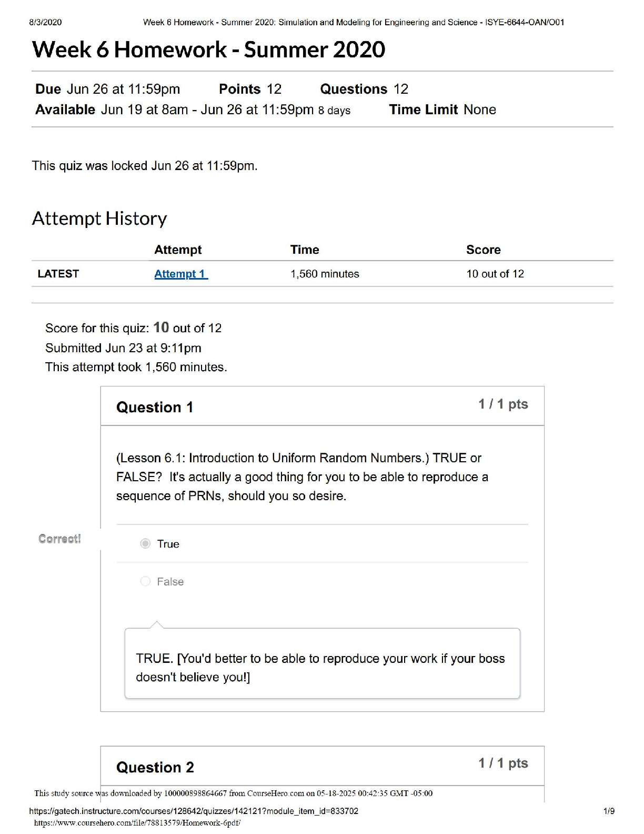Screen dimensions: 644x834
Task: Click the Week 6 Homework page title
Action: point(208,49)
